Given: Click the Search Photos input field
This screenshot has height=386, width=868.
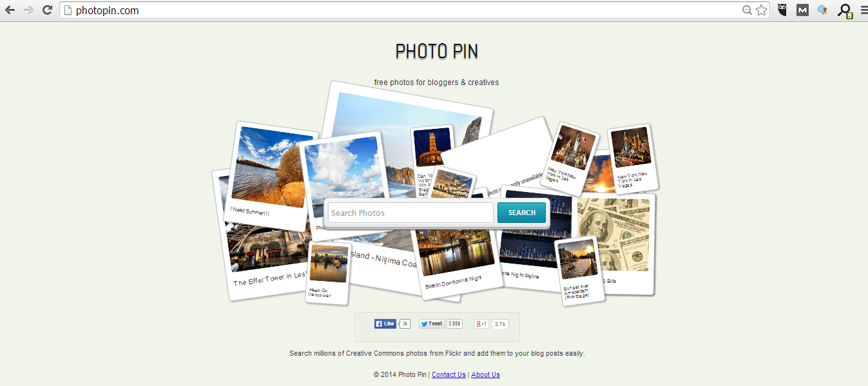Looking at the screenshot, I should 411,213.
